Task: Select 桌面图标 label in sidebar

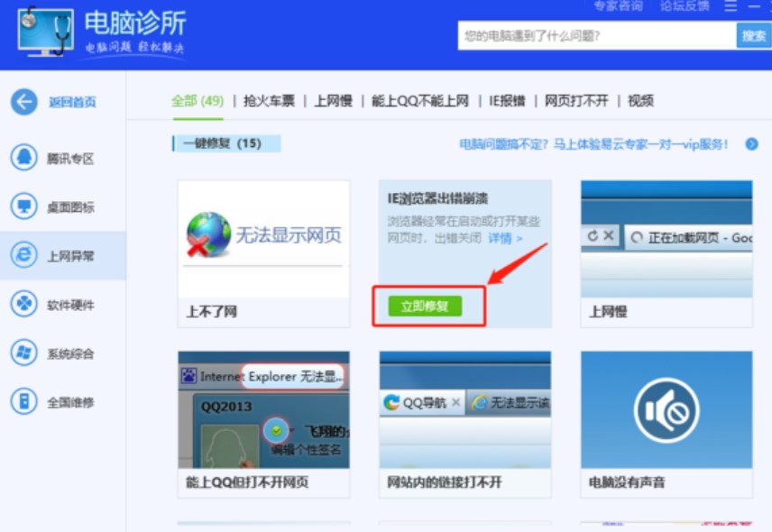Action: tap(70, 207)
